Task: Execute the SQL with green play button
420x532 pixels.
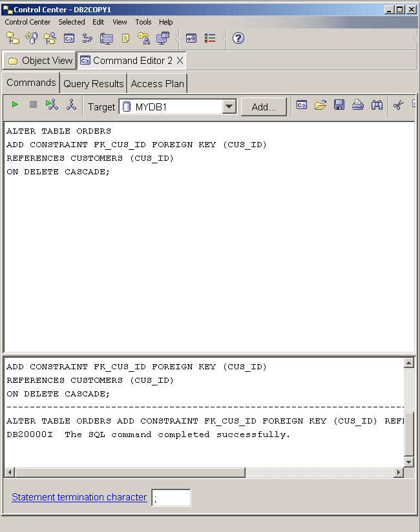Action: [15, 105]
